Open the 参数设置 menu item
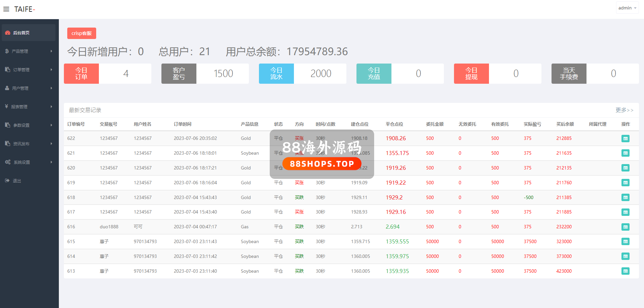This screenshot has height=308, width=644. 29,125
